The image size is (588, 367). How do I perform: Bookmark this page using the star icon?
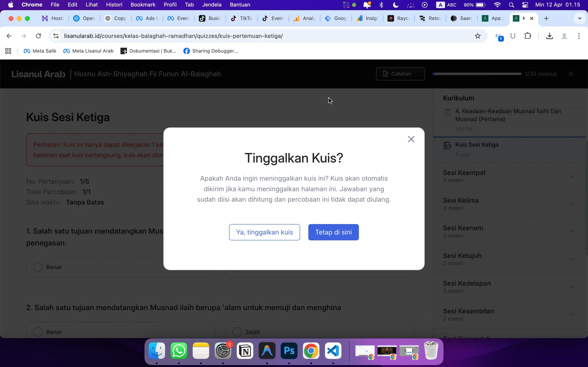pyautogui.click(x=478, y=36)
